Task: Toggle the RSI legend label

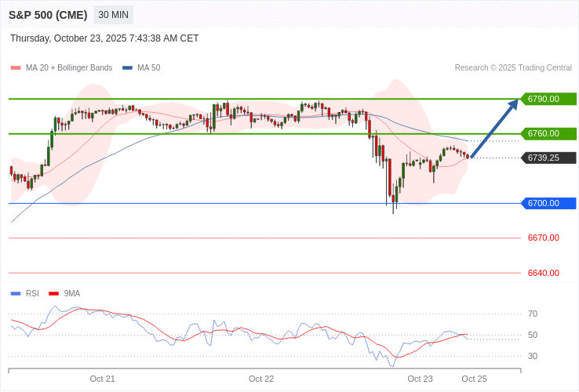Action: (x=32, y=294)
